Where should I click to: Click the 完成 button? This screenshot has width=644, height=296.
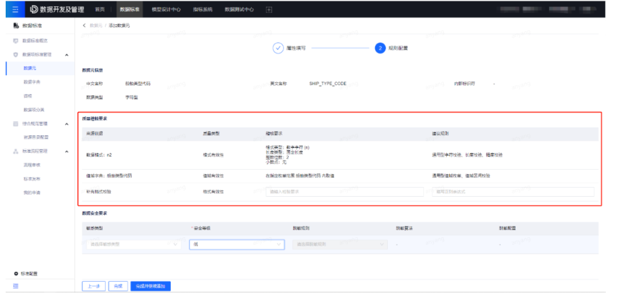[118, 286]
